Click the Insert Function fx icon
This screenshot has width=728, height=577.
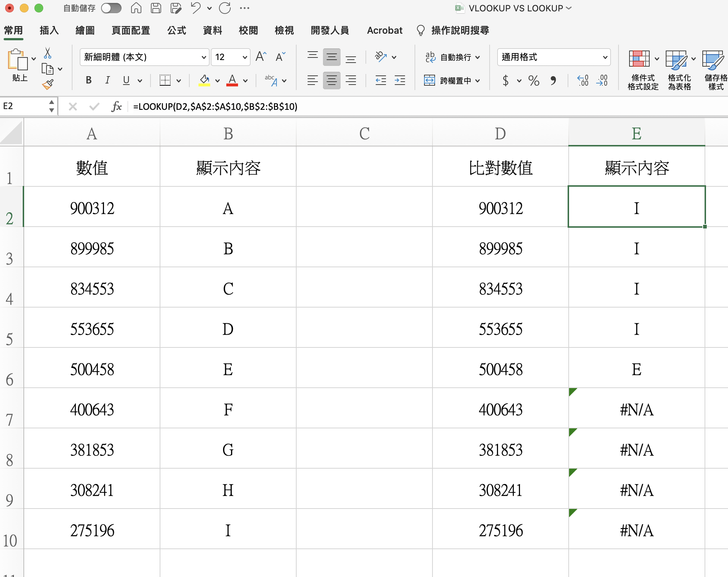(x=116, y=107)
